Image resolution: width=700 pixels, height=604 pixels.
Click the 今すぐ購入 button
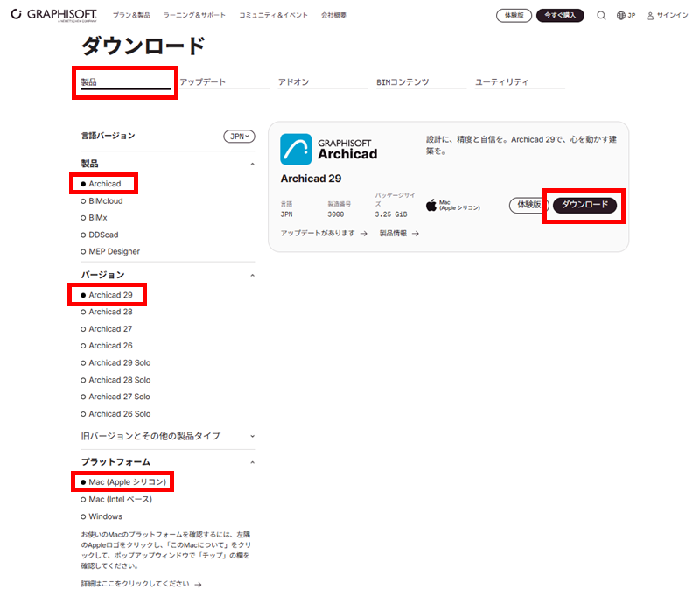click(560, 15)
